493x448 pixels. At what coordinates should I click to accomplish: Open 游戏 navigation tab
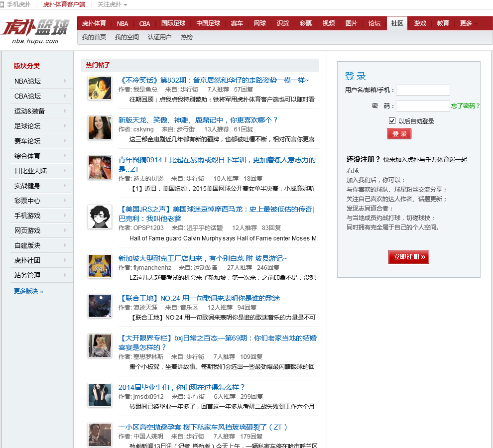pos(420,23)
